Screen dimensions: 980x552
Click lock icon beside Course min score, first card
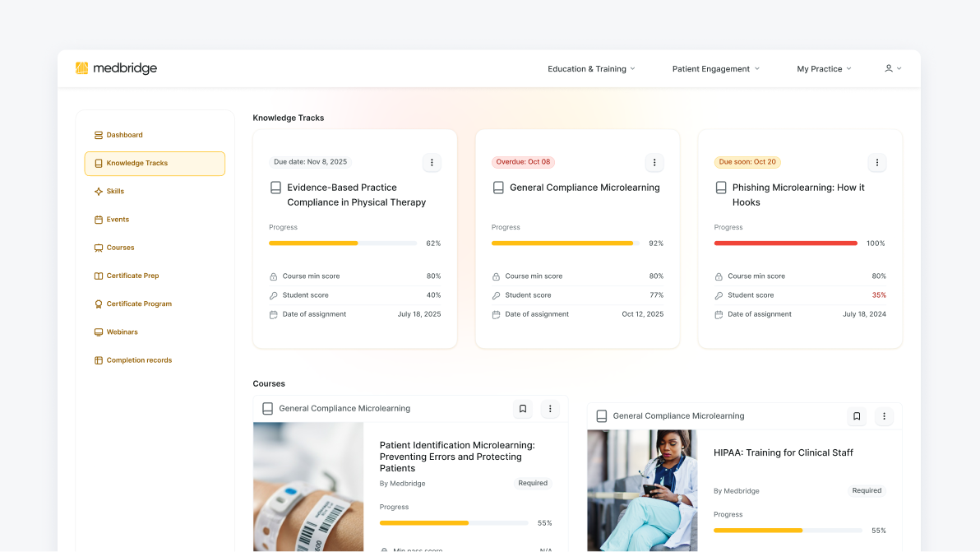coord(273,276)
